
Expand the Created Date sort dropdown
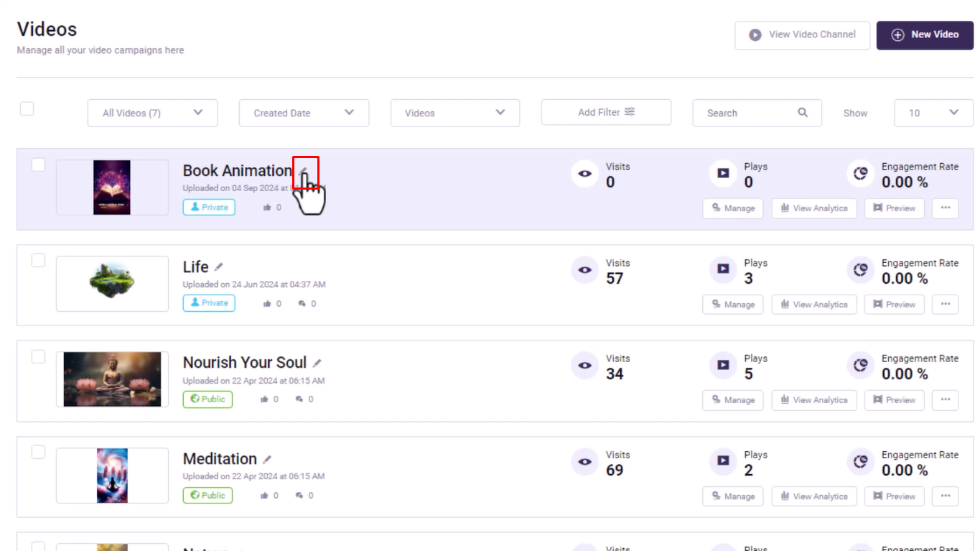(x=304, y=113)
